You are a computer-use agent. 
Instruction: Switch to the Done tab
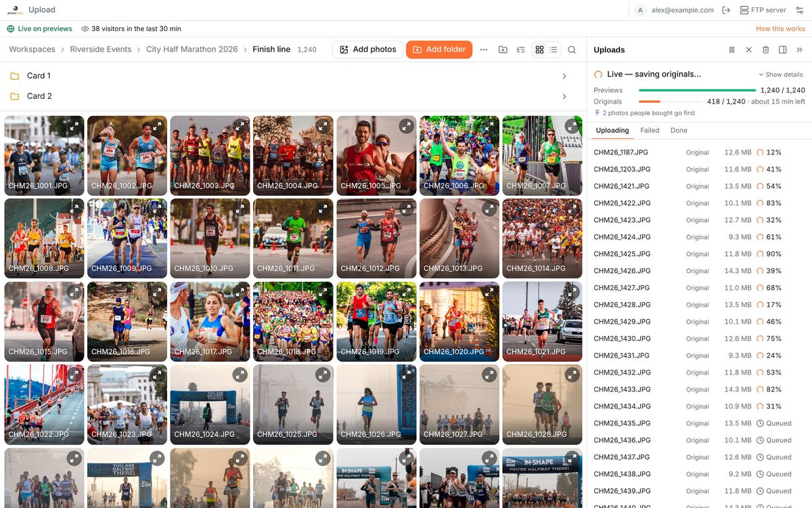point(679,130)
